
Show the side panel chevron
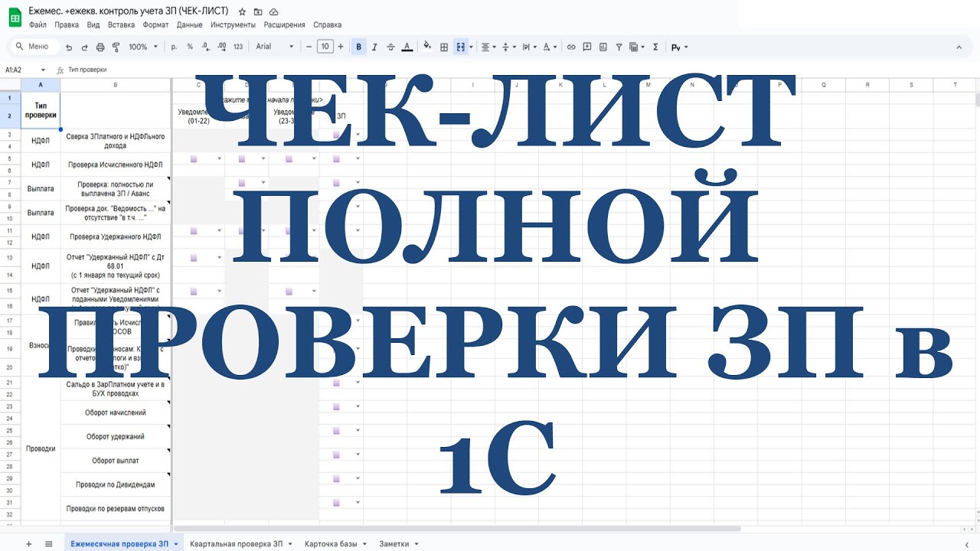[x=968, y=543]
